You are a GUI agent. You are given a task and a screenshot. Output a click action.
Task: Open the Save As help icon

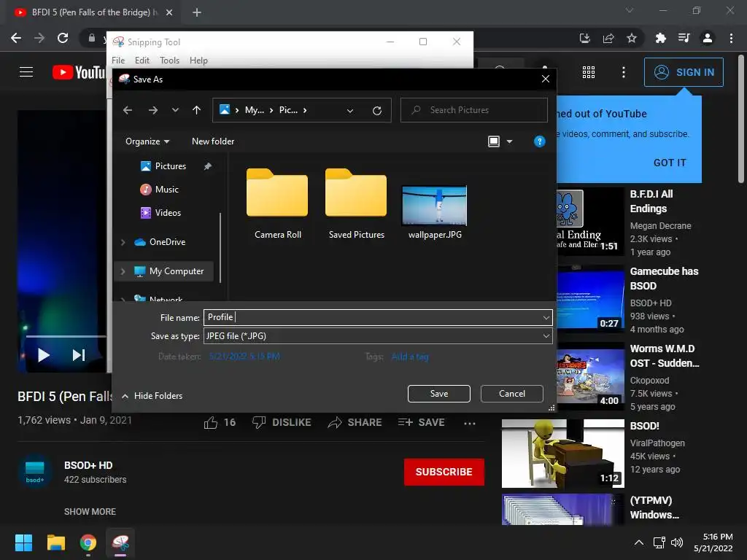[x=539, y=141]
